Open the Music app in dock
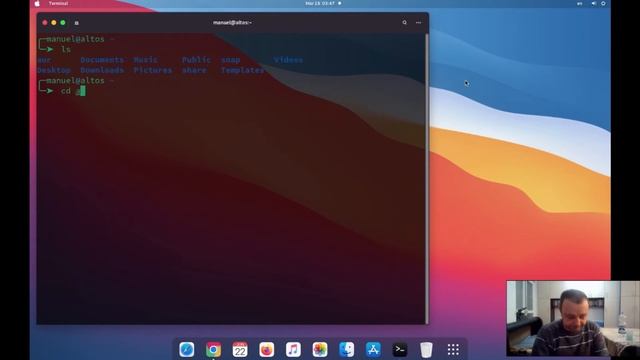The width and height of the screenshot is (640, 360). [293, 349]
